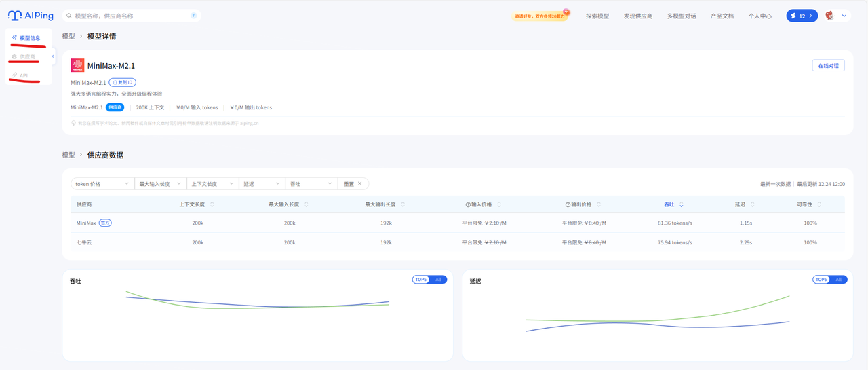Expand the account menu chevron next to the avatar
Screen dimensions: 868x370
pos(844,16)
